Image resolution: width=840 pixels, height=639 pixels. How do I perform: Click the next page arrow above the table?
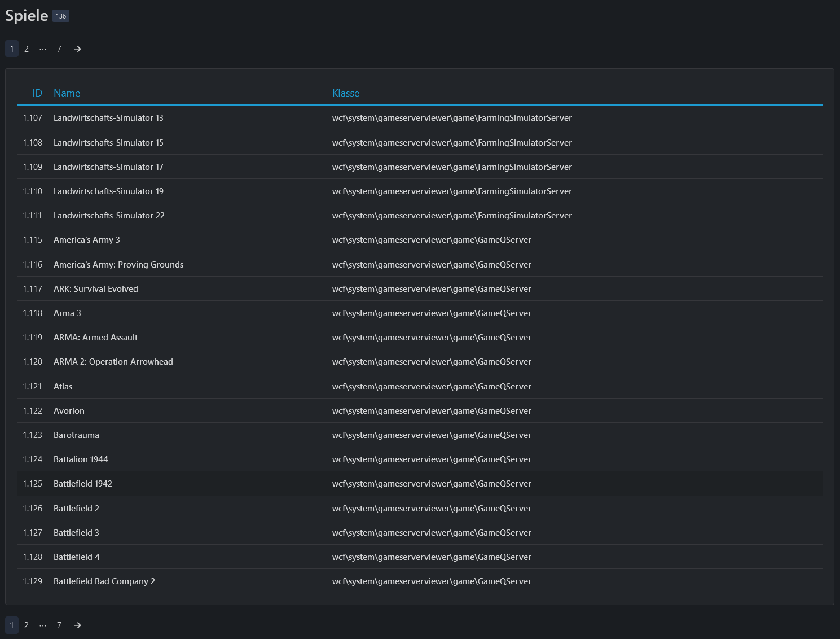point(77,49)
